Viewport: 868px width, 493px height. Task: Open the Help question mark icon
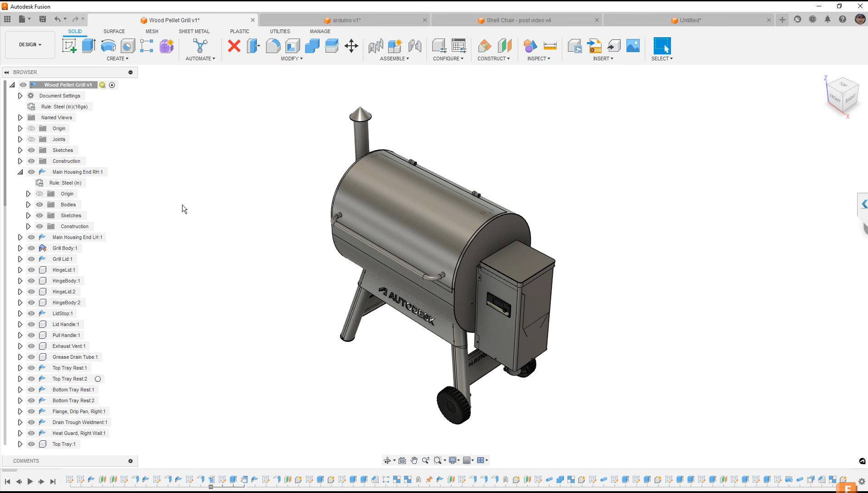(x=843, y=20)
